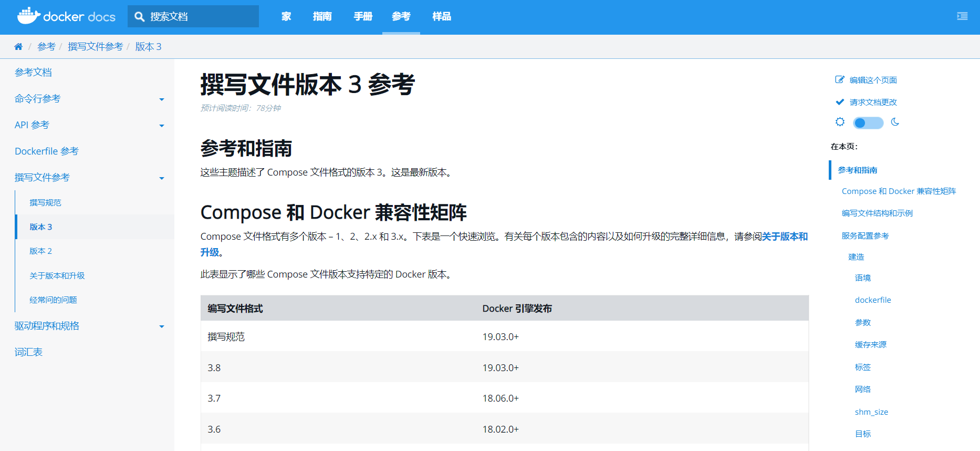
Task: Jump to 目标 in page outline
Action: click(863, 434)
